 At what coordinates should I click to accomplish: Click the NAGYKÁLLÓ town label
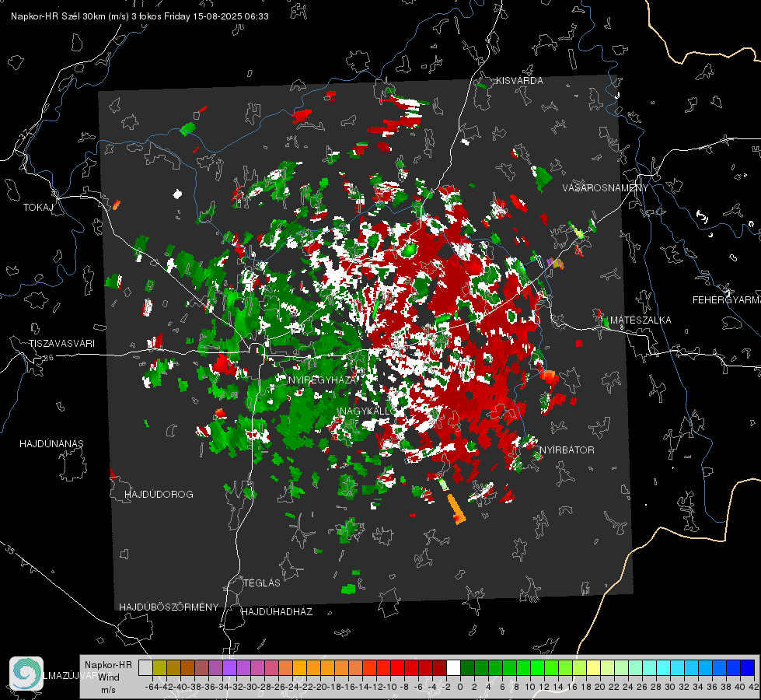pos(368,411)
